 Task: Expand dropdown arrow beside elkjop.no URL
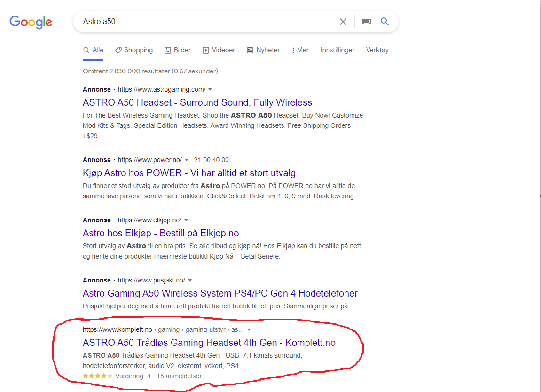pyautogui.click(x=186, y=220)
